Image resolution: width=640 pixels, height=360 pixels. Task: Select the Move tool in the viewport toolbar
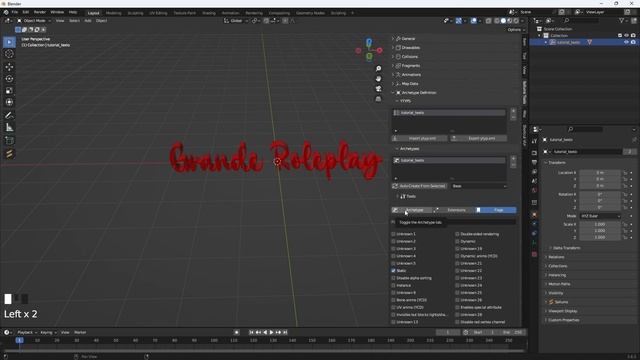9,67
